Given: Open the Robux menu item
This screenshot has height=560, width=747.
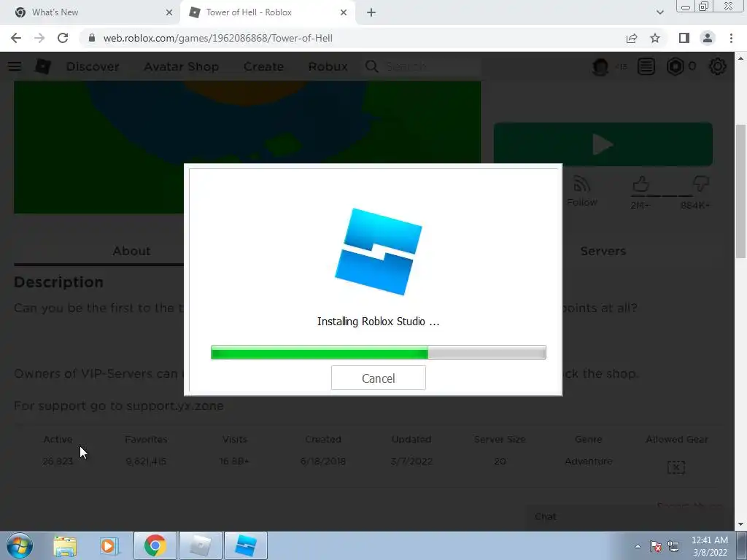Looking at the screenshot, I should [x=328, y=66].
